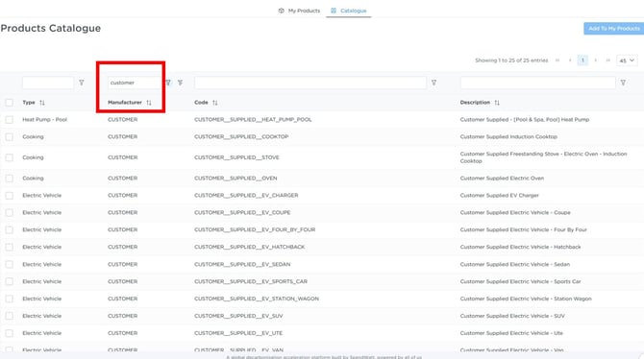Switch to the My Products tab
This screenshot has width=644, height=359.
pyautogui.click(x=299, y=11)
